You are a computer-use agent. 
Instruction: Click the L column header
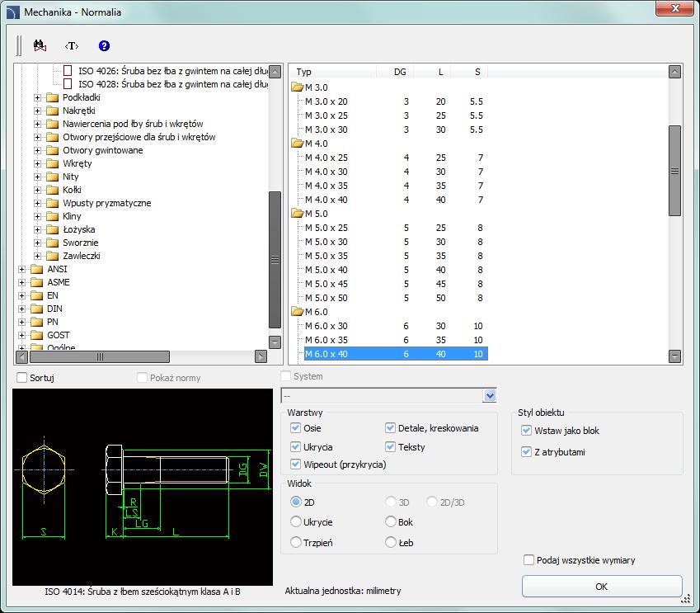(432, 72)
